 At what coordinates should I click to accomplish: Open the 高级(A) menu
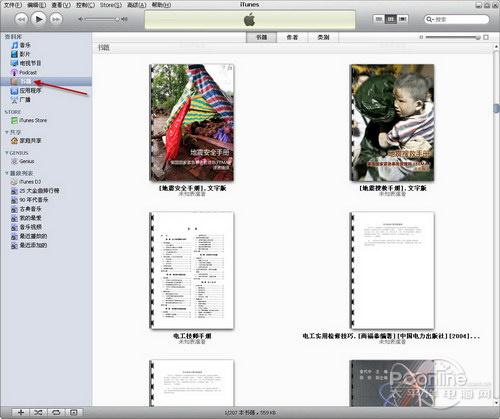tap(137, 5)
